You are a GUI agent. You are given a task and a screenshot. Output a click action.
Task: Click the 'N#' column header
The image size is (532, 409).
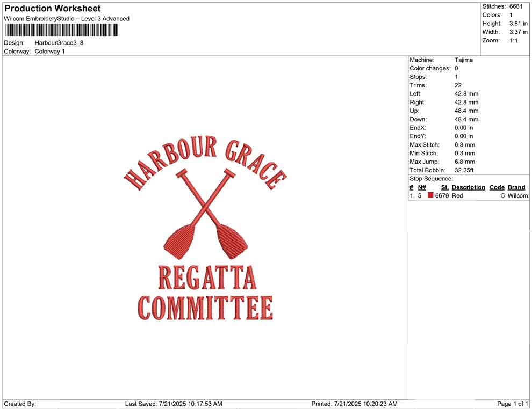point(422,187)
